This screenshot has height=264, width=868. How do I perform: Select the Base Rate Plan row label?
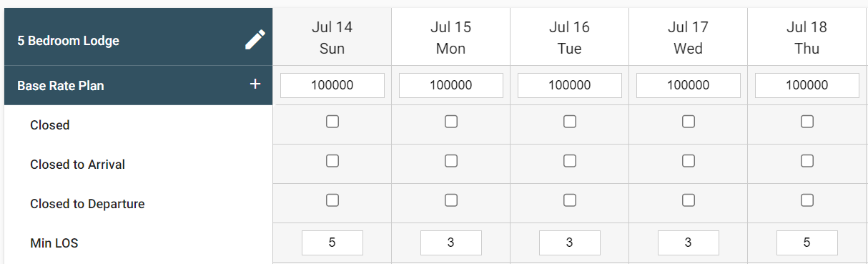click(61, 85)
